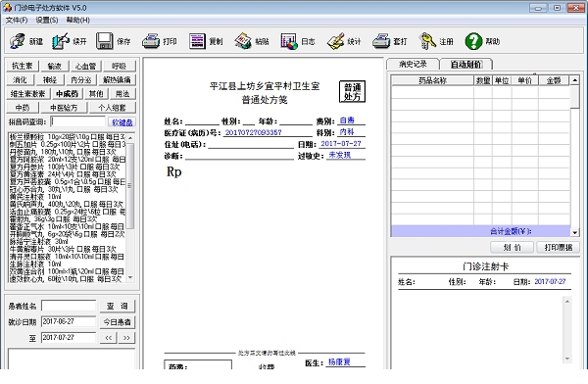Open the 统计 (Statistics) toolbar icon
The width and height of the screenshot is (588, 384).
click(335, 41)
